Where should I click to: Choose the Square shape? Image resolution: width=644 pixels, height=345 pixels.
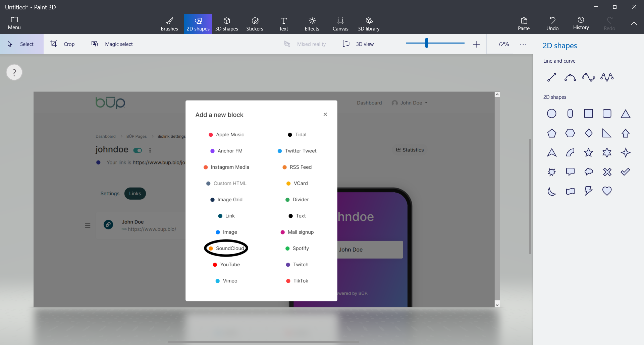[x=589, y=114]
